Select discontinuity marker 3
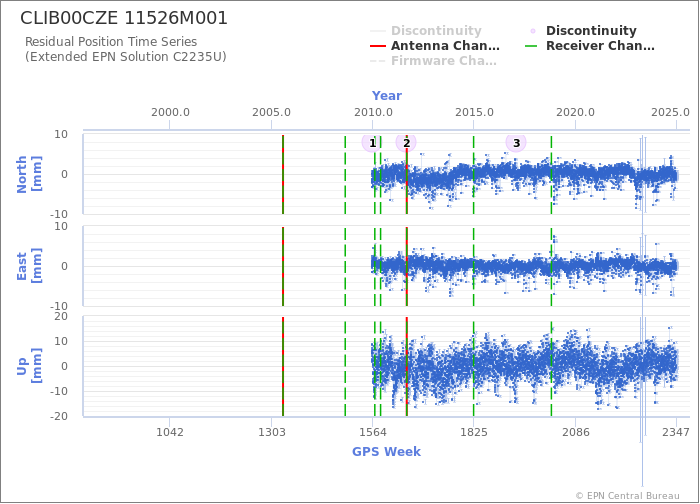 click(x=516, y=143)
